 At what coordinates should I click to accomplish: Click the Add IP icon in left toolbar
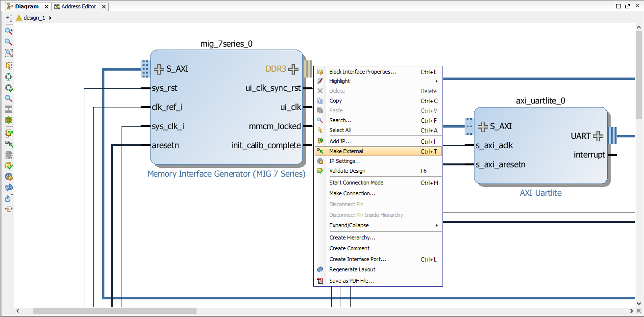tap(8, 133)
